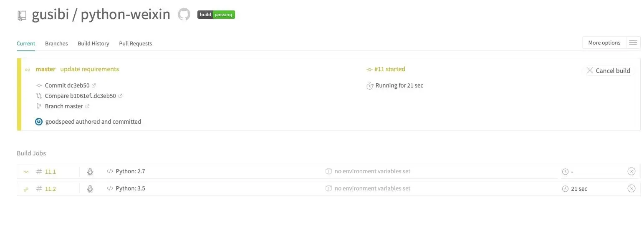Open build #11 started link

(390, 69)
